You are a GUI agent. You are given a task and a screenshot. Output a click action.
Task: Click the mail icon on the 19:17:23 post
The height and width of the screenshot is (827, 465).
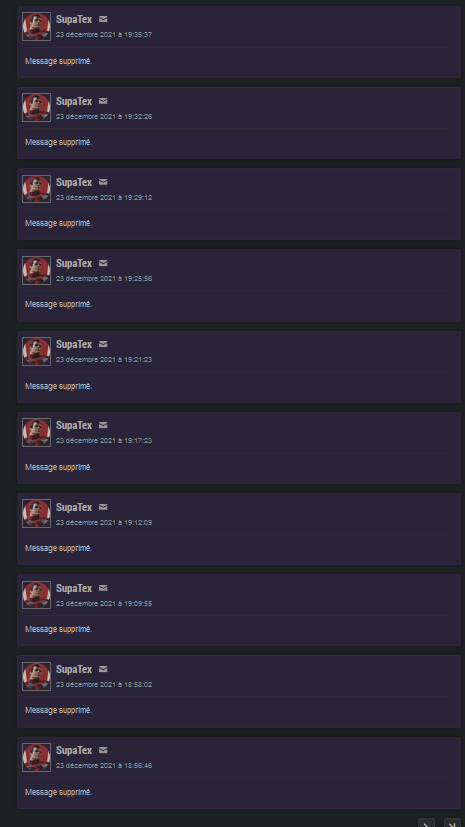pos(103,425)
